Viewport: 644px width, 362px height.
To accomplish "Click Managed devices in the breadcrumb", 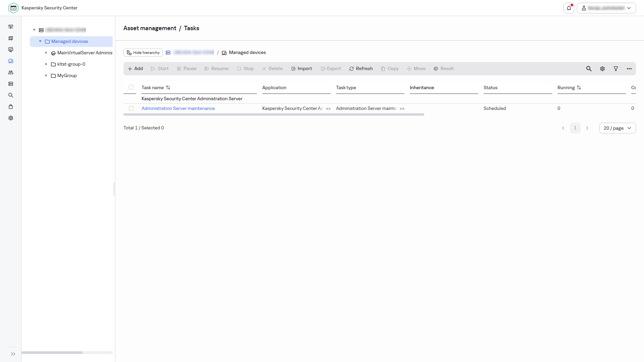I will [x=247, y=53].
